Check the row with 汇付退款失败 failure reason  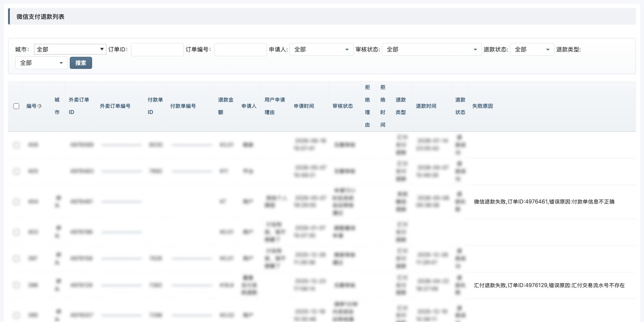point(17,285)
